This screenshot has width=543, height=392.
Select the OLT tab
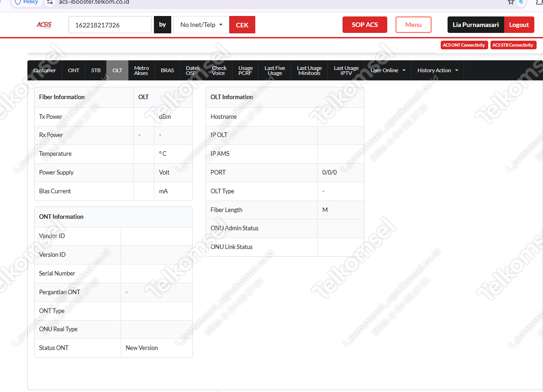click(x=117, y=70)
